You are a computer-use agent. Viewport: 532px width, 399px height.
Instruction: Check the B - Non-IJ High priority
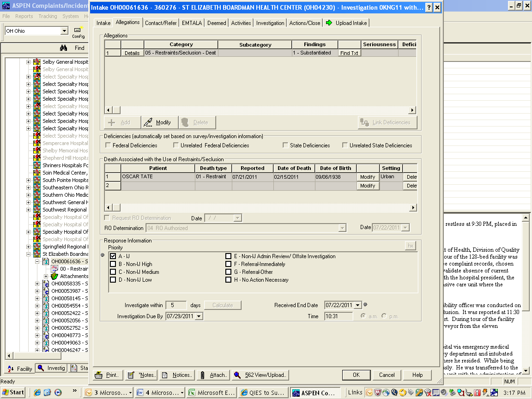pyautogui.click(x=113, y=264)
